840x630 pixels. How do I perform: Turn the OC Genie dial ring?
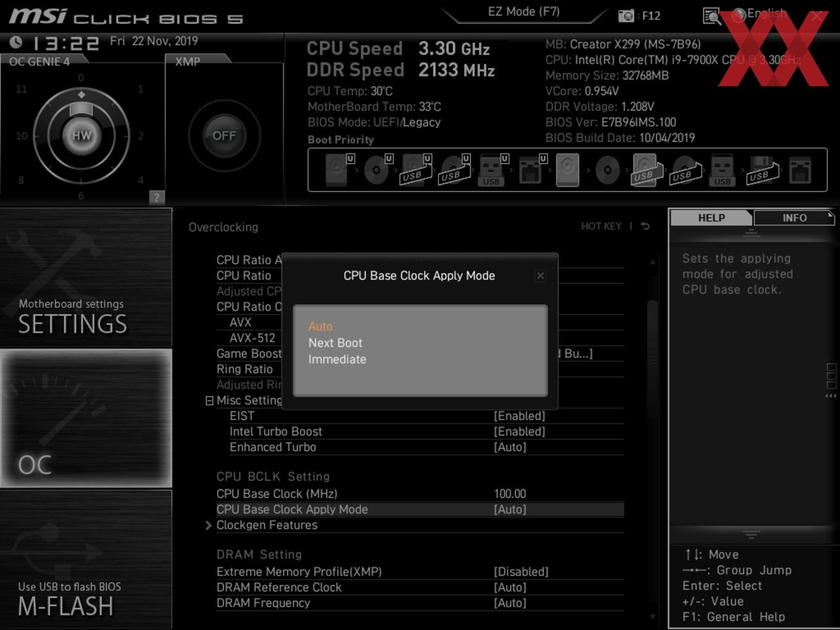[82, 135]
